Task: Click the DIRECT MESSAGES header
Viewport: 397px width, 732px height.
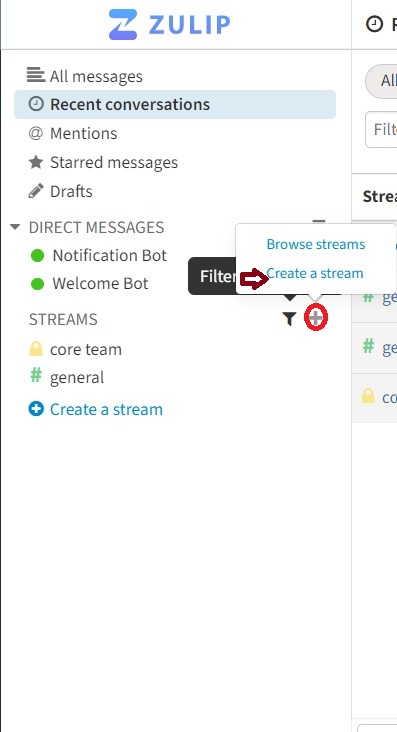Action: (96, 227)
